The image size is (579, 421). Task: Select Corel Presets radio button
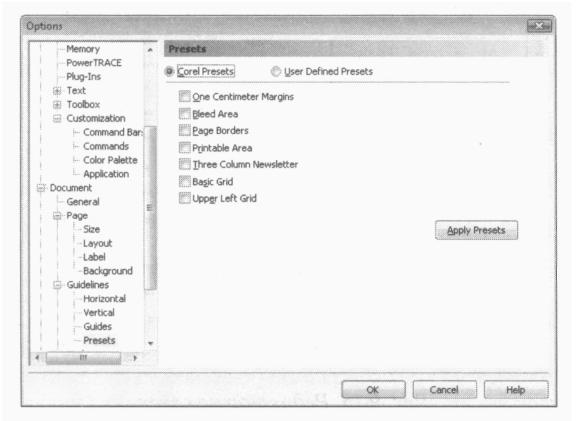coord(169,71)
